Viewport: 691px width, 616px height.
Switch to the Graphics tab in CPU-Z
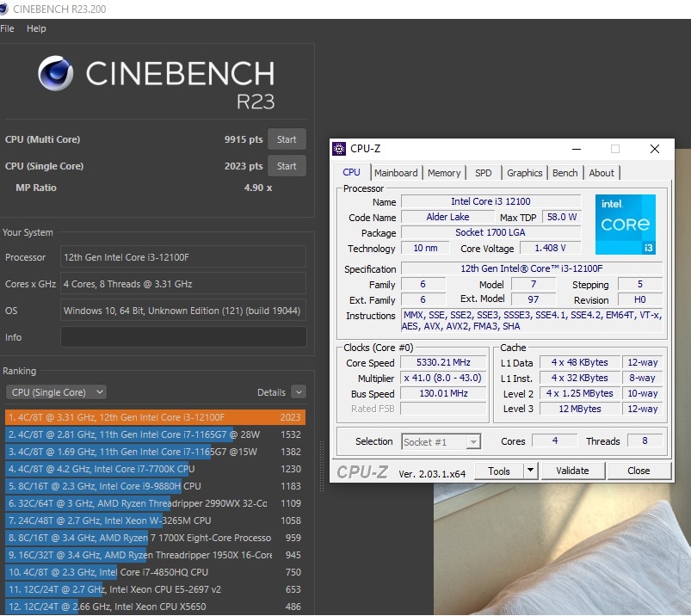coord(524,173)
